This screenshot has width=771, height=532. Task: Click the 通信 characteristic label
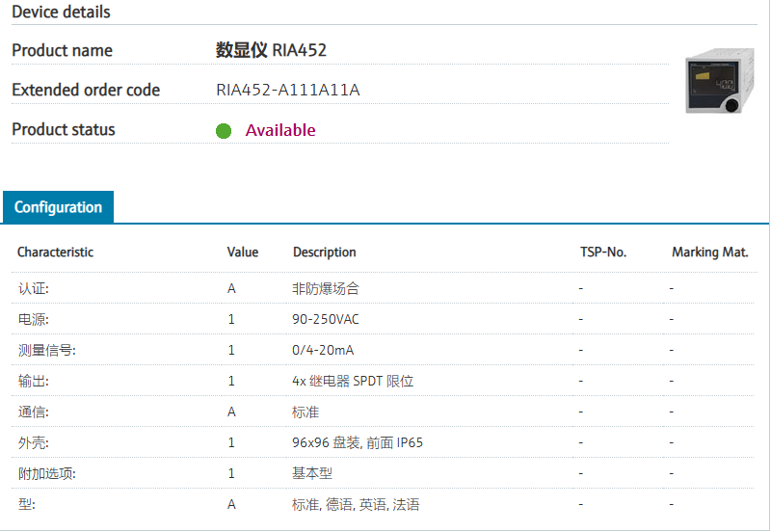point(33,412)
